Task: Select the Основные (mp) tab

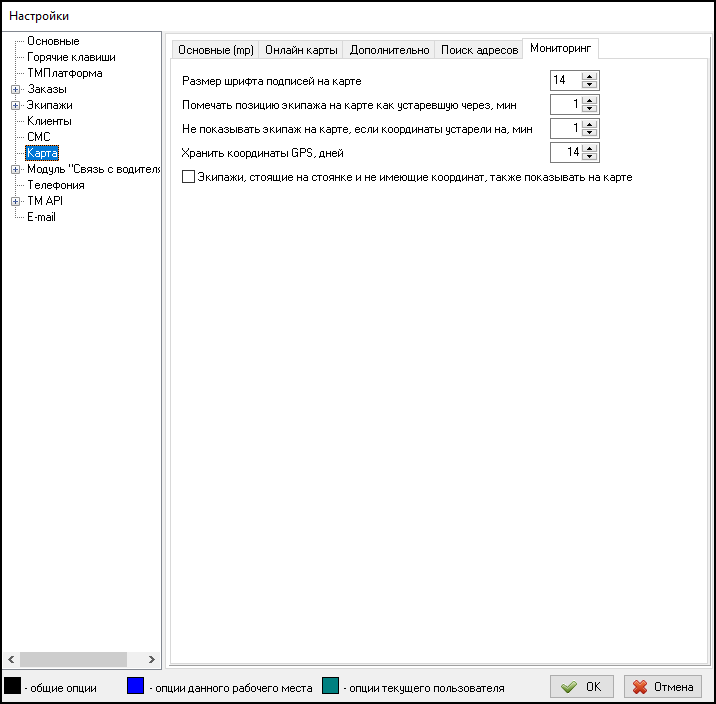Action: 216,50
